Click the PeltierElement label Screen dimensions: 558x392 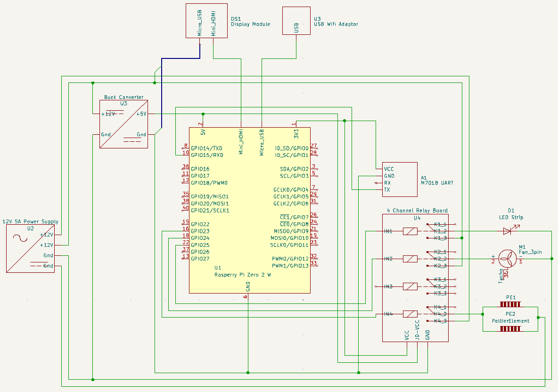[x=510, y=321]
